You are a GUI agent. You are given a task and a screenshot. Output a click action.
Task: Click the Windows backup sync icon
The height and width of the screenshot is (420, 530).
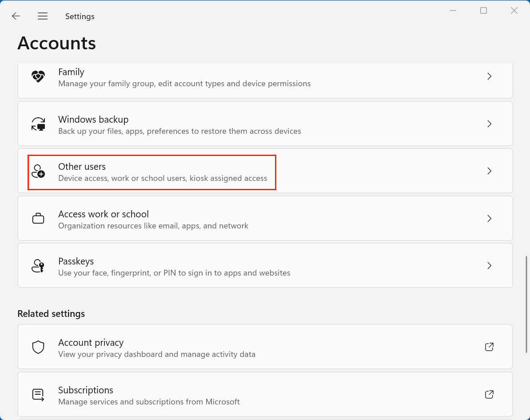(x=38, y=124)
